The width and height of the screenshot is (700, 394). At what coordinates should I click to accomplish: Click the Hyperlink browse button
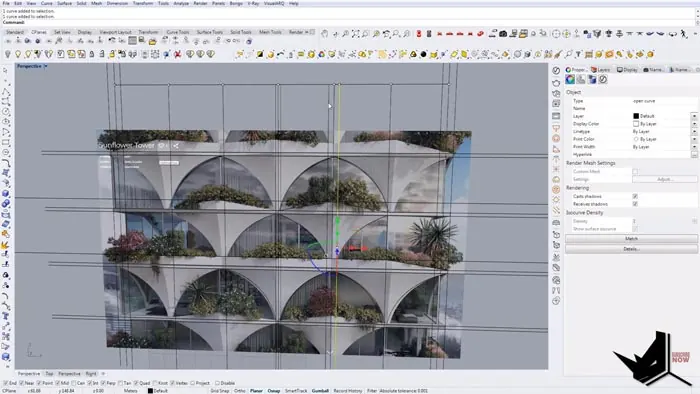[694, 154]
